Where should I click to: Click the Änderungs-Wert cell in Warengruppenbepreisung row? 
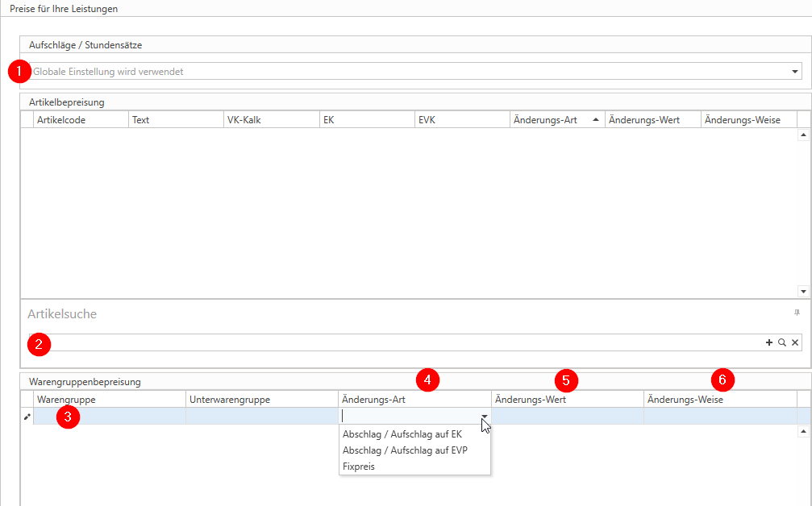[x=567, y=416]
